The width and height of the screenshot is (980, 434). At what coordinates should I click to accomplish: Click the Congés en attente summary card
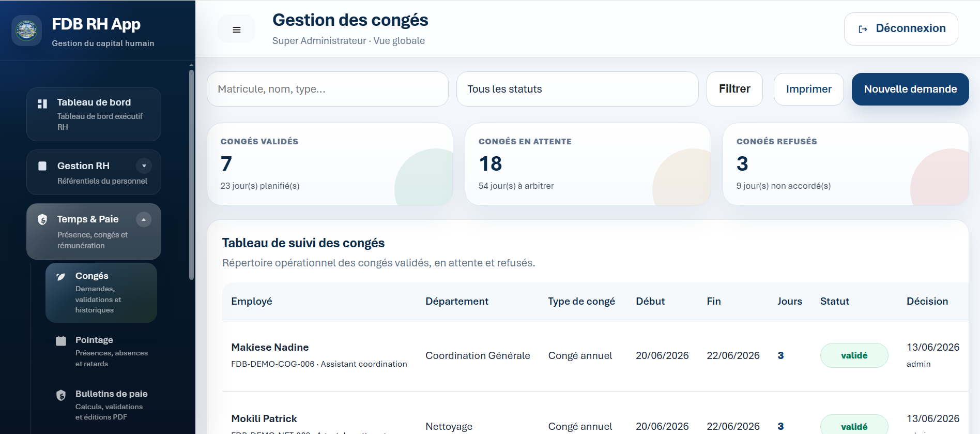pos(588,164)
